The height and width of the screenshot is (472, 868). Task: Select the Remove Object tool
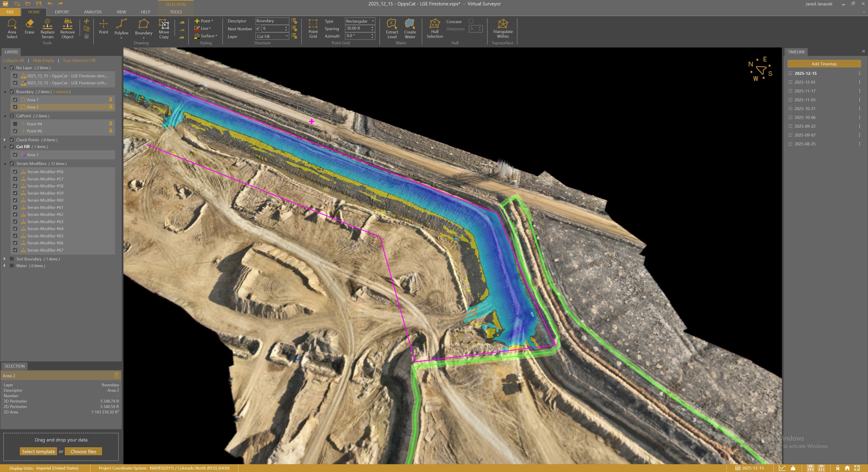[67, 29]
